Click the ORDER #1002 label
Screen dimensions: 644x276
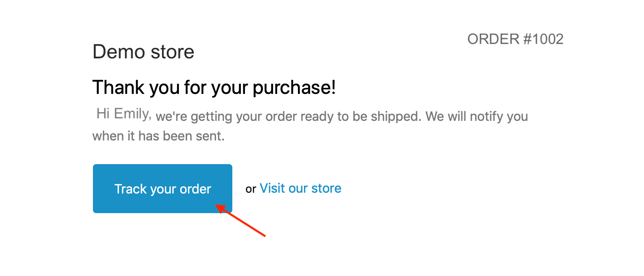(x=515, y=39)
